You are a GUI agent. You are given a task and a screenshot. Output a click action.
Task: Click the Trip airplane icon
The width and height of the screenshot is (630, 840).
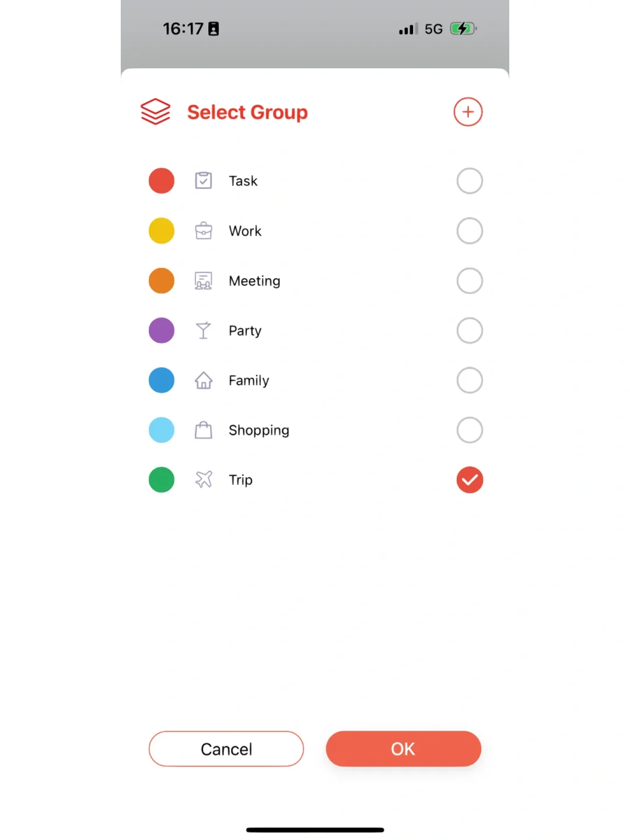[x=203, y=480]
